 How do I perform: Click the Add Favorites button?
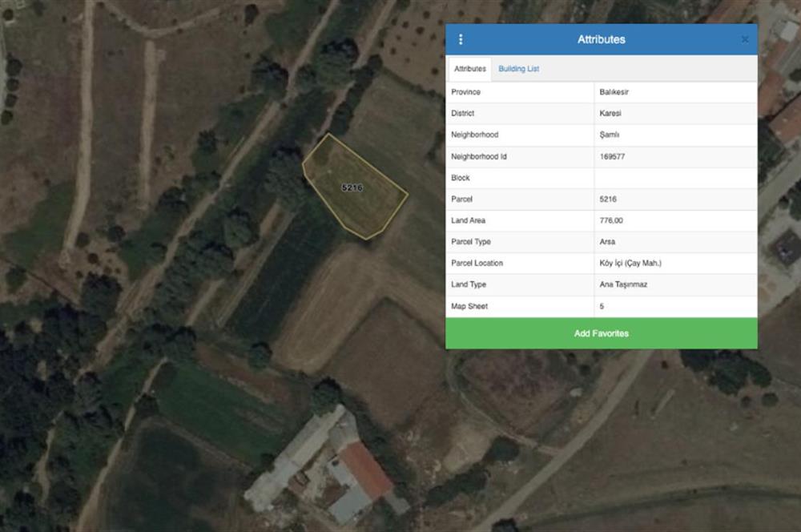(x=602, y=333)
